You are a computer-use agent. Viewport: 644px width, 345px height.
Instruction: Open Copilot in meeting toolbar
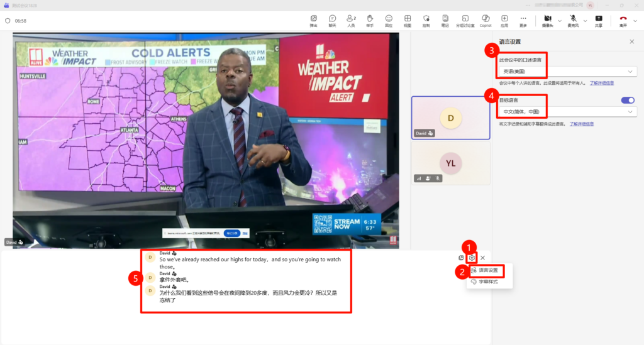pyautogui.click(x=486, y=20)
